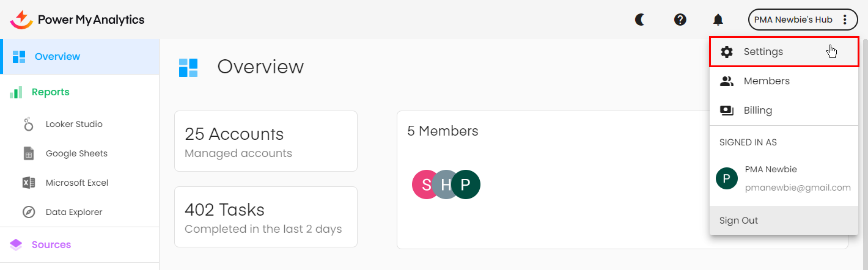Screen dimensions: 868x270
Task: Click the Sign Out button
Action: (738, 221)
